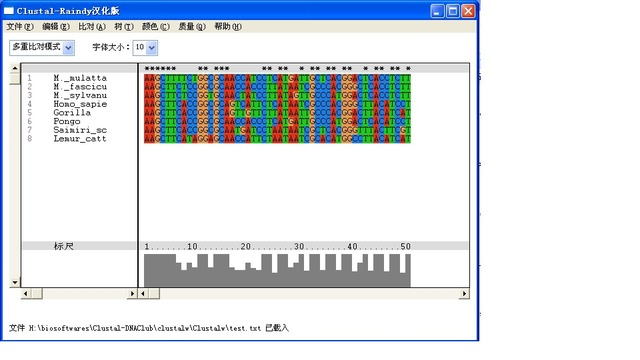Click the down arrow of vertical scrollbar
Screen dimensions: 640x360
15,282
